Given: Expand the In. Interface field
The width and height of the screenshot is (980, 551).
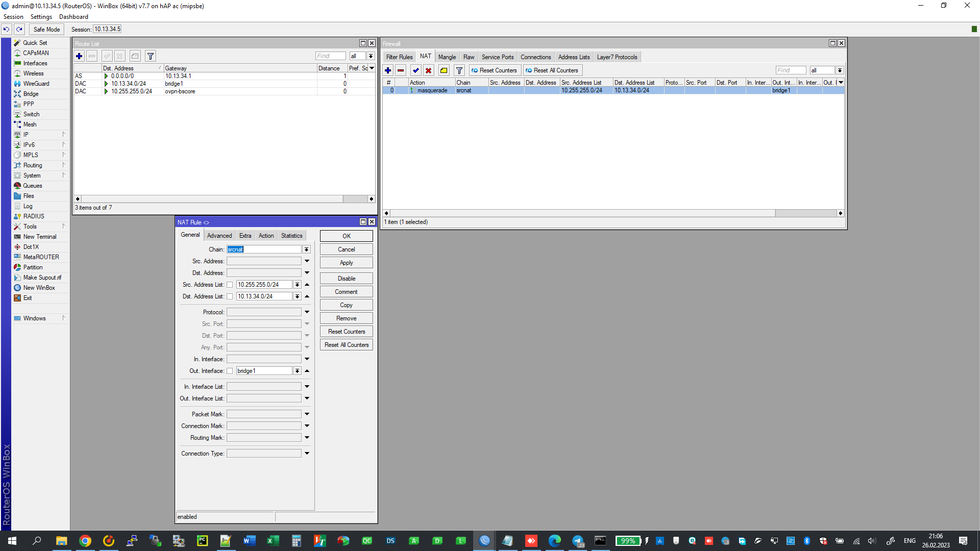Looking at the screenshot, I should (x=307, y=359).
